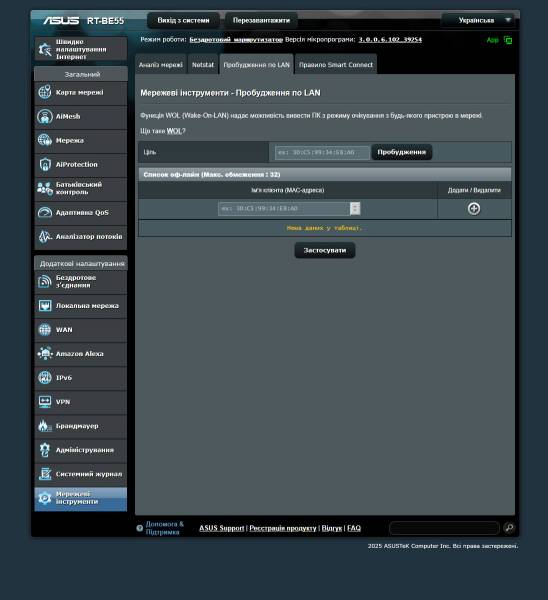Open the firmware version link
Viewport: 548px width, 600px height.
pyautogui.click(x=390, y=39)
